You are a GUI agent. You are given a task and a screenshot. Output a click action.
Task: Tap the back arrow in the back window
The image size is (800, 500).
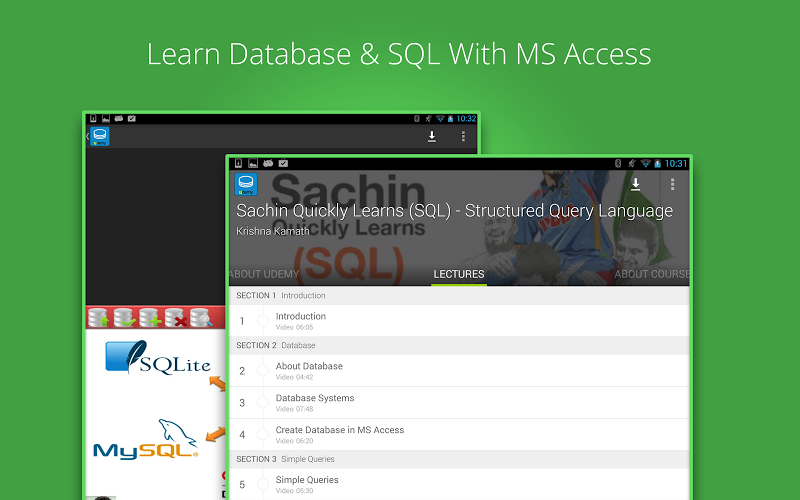pos(87,136)
